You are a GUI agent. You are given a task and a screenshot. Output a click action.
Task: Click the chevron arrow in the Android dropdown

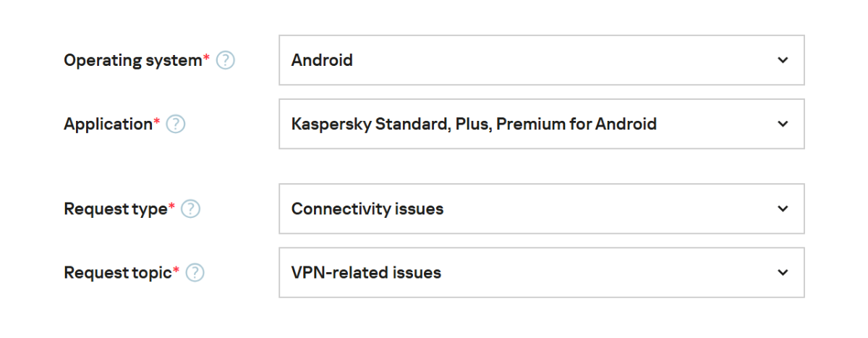click(x=783, y=60)
